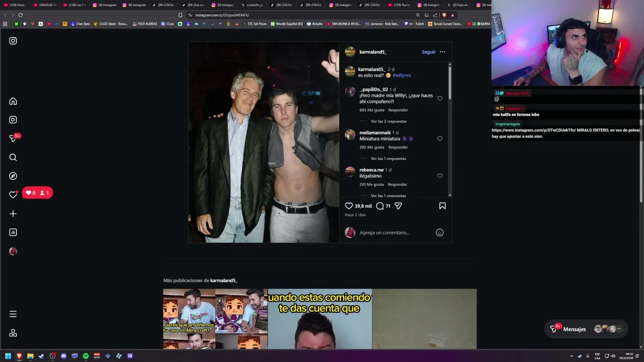Go to Instagram Home feed icon
This screenshot has height=362, width=644.
click(x=13, y=101)
